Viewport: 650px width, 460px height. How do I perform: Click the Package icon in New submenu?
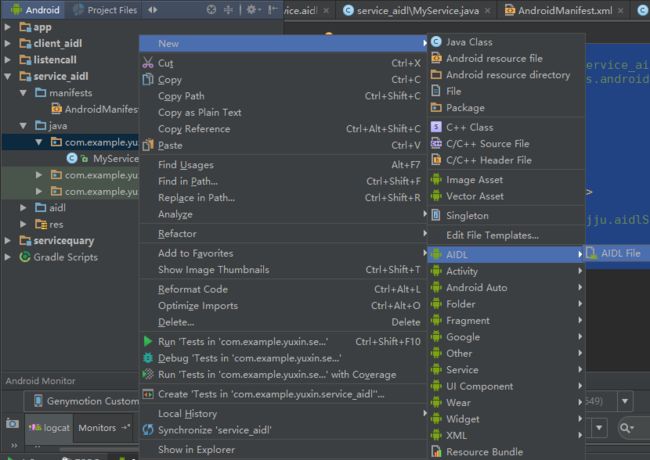click(436, 108)
